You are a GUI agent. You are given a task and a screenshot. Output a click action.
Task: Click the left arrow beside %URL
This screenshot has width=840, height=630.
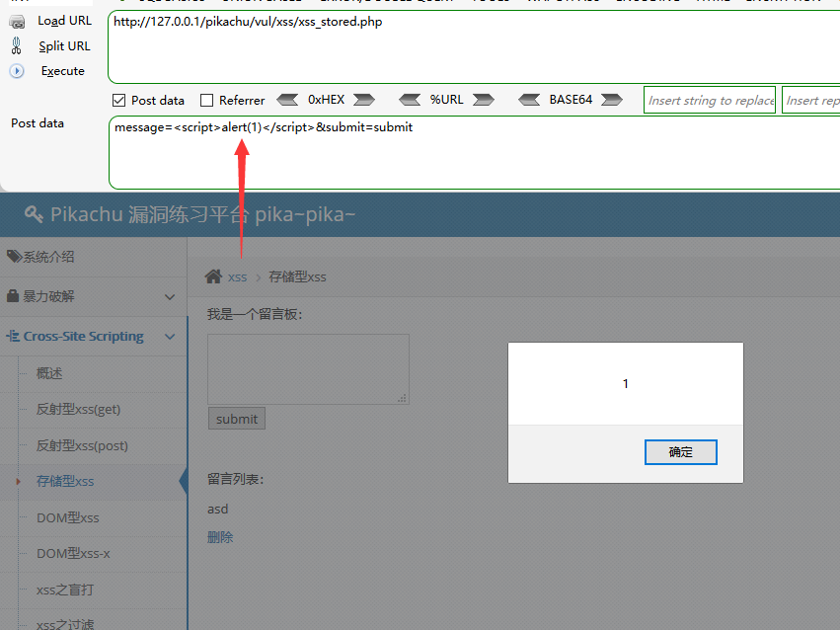410,100
